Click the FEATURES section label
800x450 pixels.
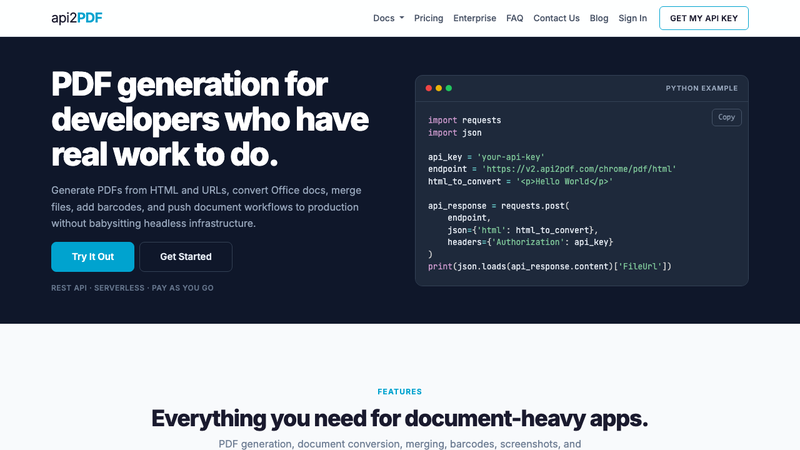(399, 392)
